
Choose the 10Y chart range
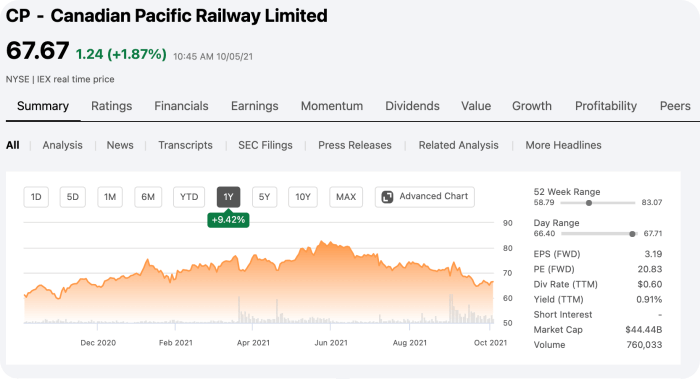point(303,197)
